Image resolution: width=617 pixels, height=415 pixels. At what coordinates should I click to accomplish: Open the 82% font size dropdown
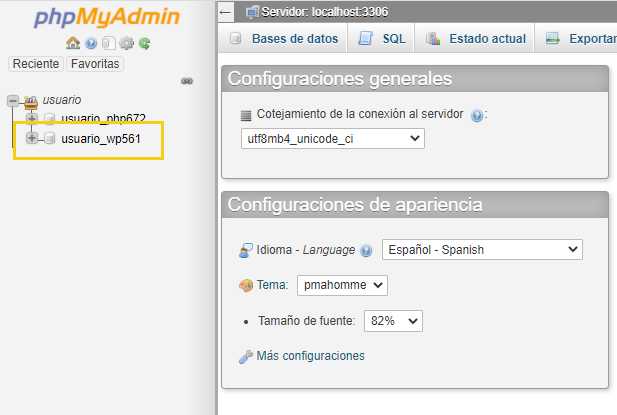tap(393, 321)
